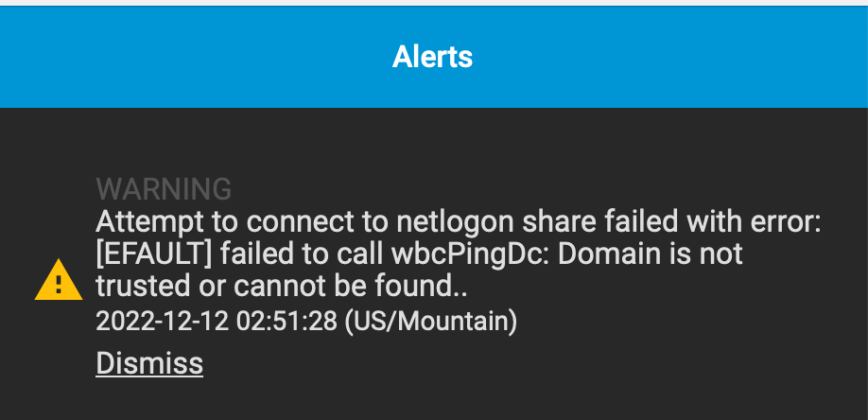
Task: Dismiss the netlogon share warning alert
Action: coord(149,363)
